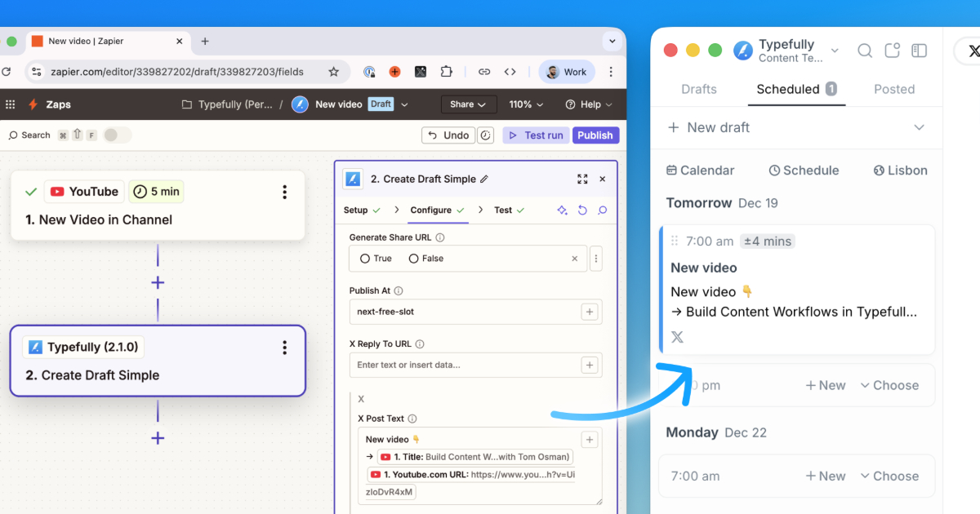
Task: Flip the toggle switch beside Search
Action: click(117, 135)
